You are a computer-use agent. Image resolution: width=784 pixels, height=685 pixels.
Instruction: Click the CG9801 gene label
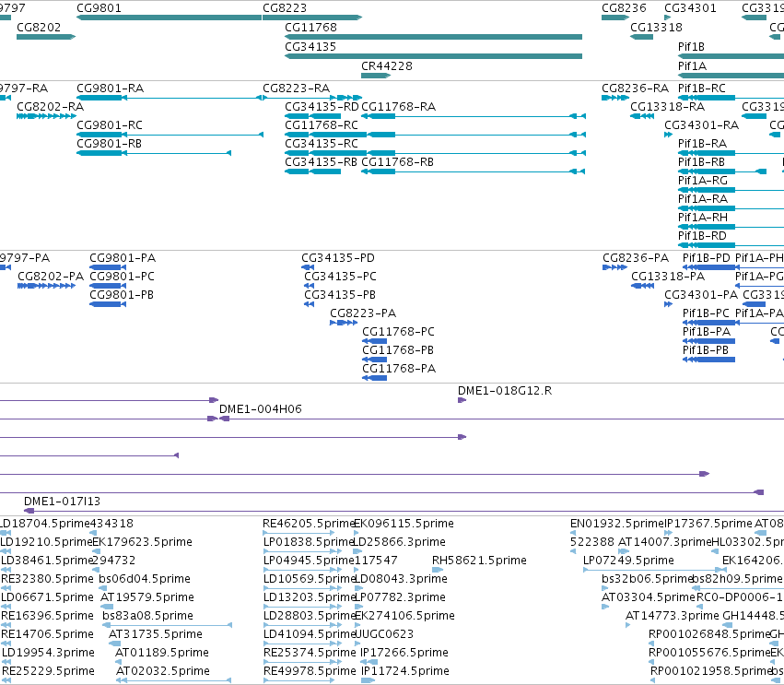(x=99, y=8)
